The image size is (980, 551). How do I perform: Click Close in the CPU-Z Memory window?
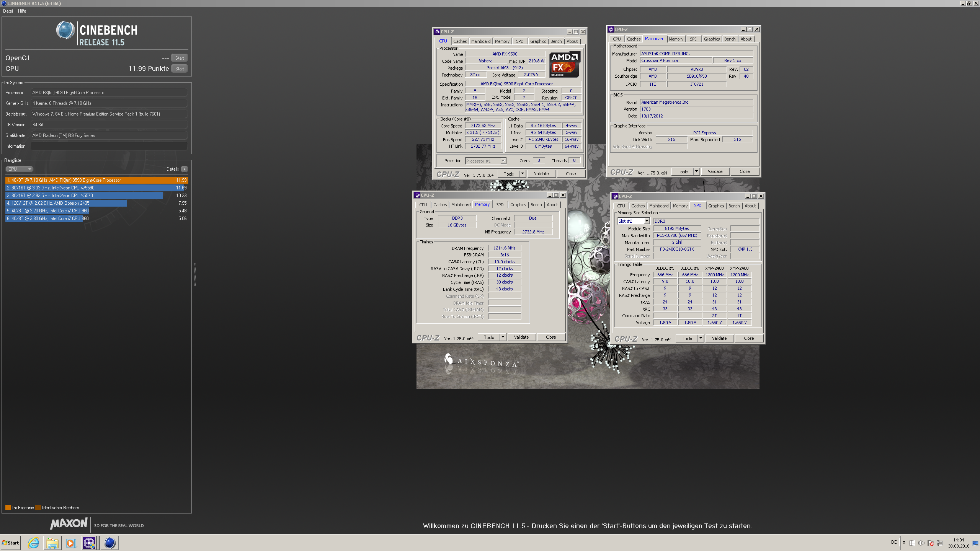coord(551,337)
